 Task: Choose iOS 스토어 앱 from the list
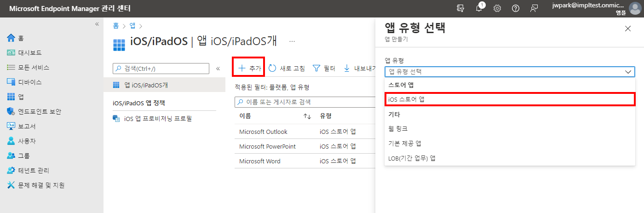[510, 99]
